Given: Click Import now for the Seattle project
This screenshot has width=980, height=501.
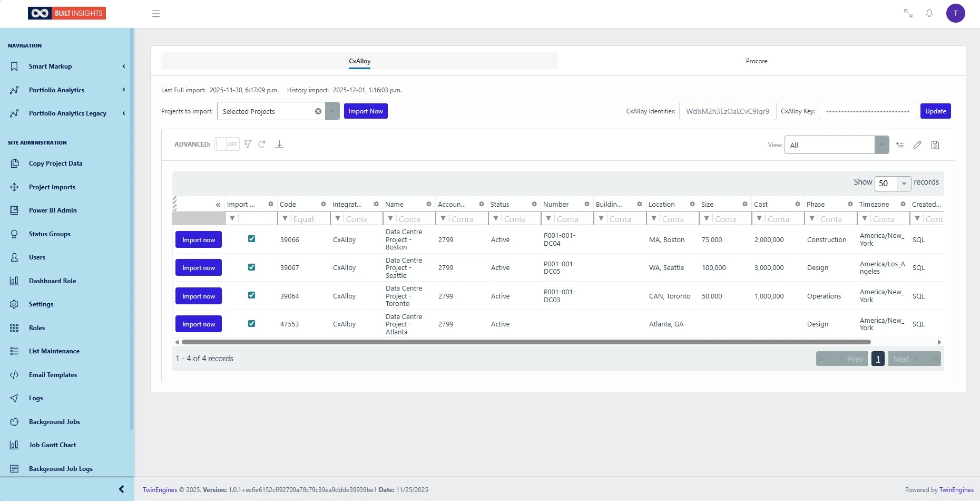Looking at the screenshot, I should [x=199, y=268].
